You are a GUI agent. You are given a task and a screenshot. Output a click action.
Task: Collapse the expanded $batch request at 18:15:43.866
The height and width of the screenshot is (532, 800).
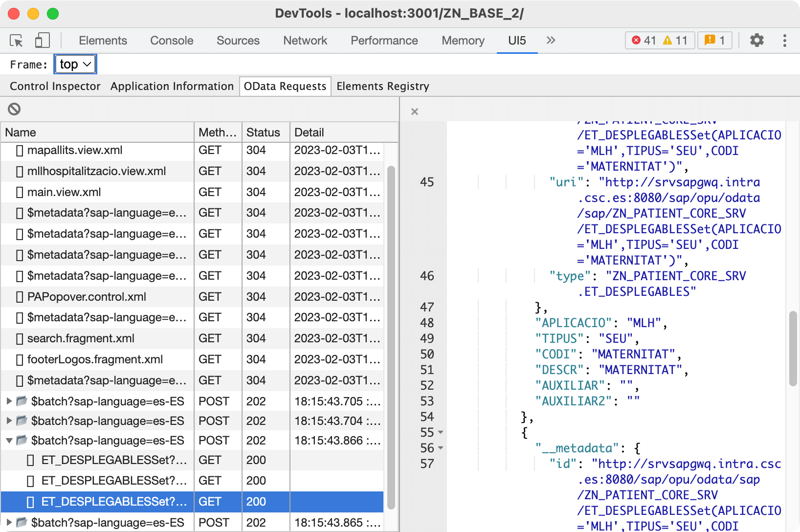(x=9, y=441)
